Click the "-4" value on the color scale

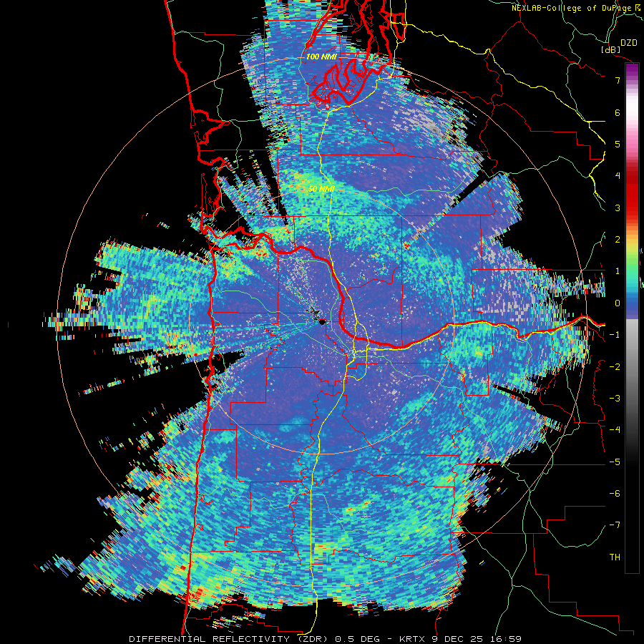(615, 430)
